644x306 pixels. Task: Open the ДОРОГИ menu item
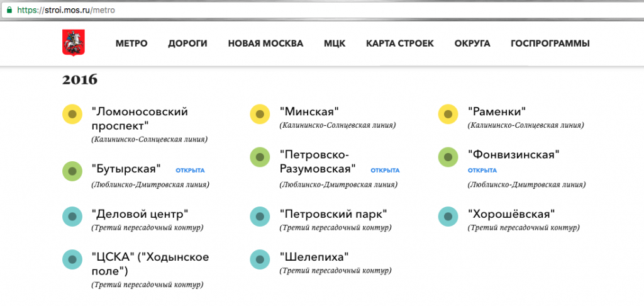[187, 43]
